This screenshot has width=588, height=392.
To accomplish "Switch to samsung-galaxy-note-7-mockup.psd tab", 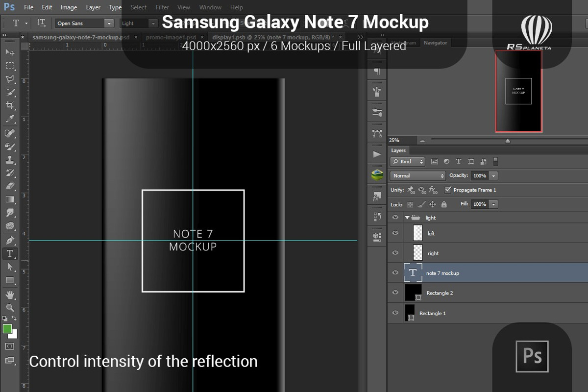I will pos(81,37).
